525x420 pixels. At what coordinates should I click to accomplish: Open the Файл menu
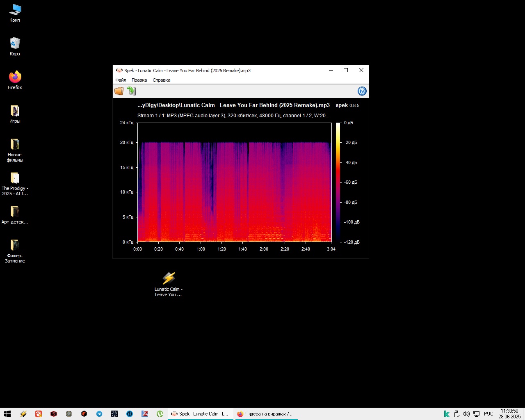point(121,80)
